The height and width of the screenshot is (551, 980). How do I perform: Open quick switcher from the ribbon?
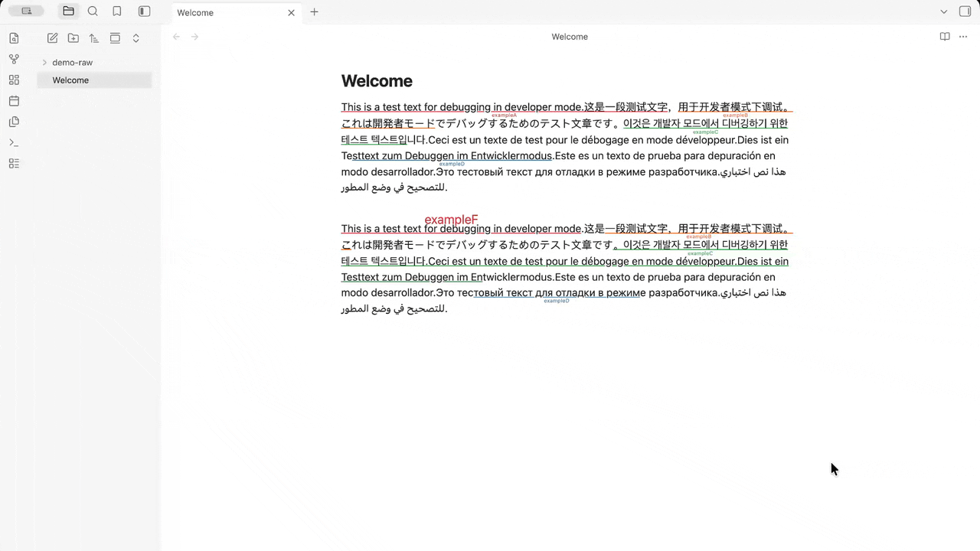(14, 38)
